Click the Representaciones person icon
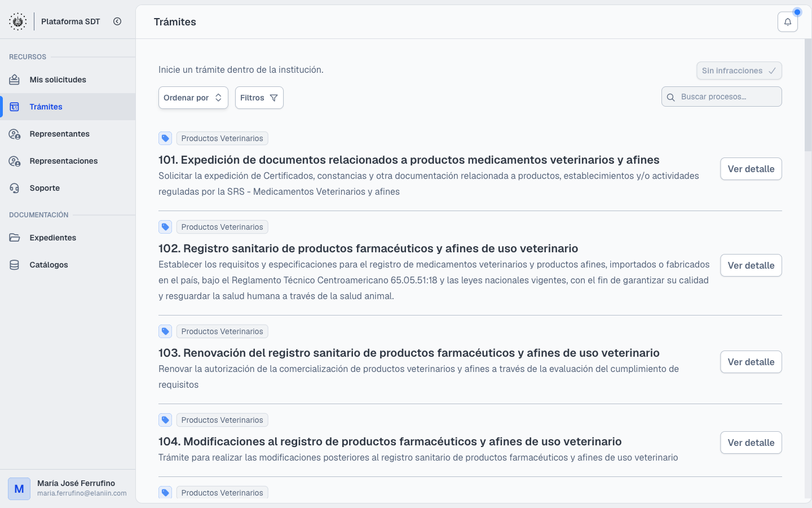This screenshot has height=508, width=812. 15,161
